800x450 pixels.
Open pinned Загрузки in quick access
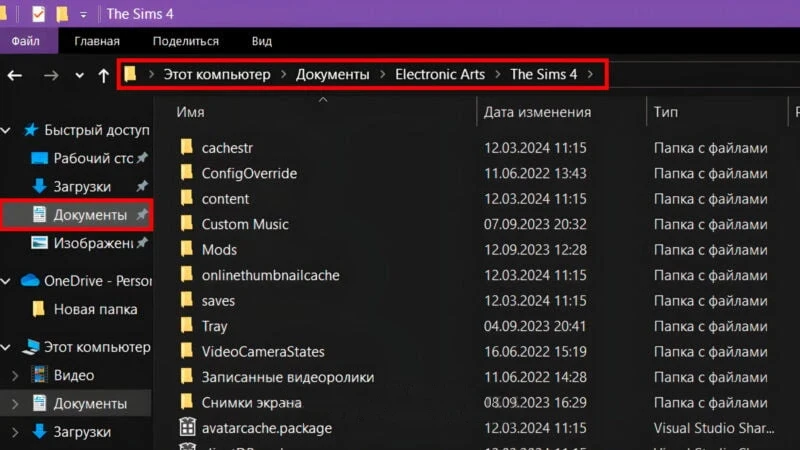pos(82,187)
